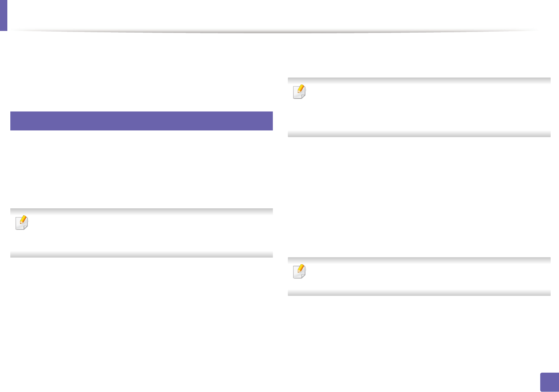
Task: Click inside the upper-right note box body
Action: point(426,107)
